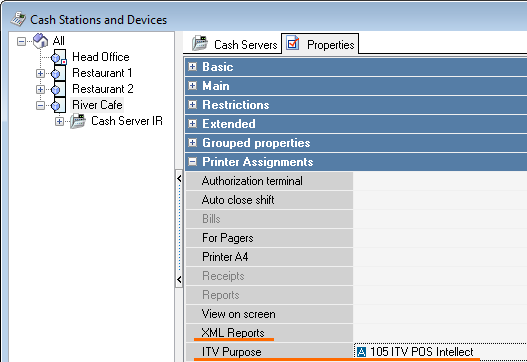Click the blue icon beside 105 ITV POS Intellect
Viewport: 527px width, 362px height.
(361, 352)
